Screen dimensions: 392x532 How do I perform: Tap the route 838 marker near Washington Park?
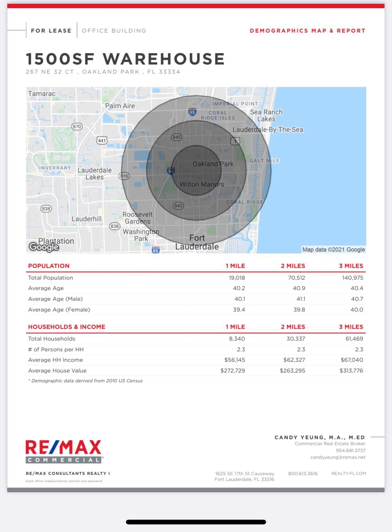click(x=115, y=226)
